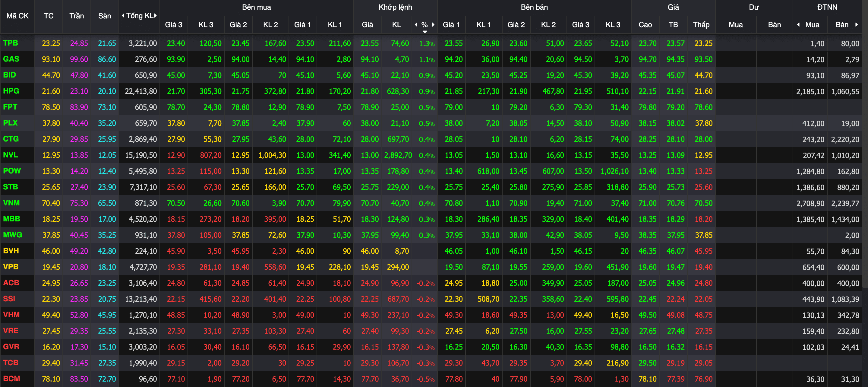Click the right arrow after ĐTNN Bán
Viewport: 868px width, 387px height.
pyautogui.click(x=857, y=25)
